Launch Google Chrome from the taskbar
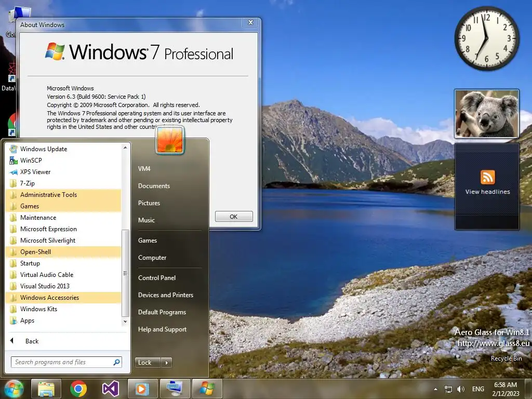The height and width of the screenshot is (399, 532). (x=78, y=389)
